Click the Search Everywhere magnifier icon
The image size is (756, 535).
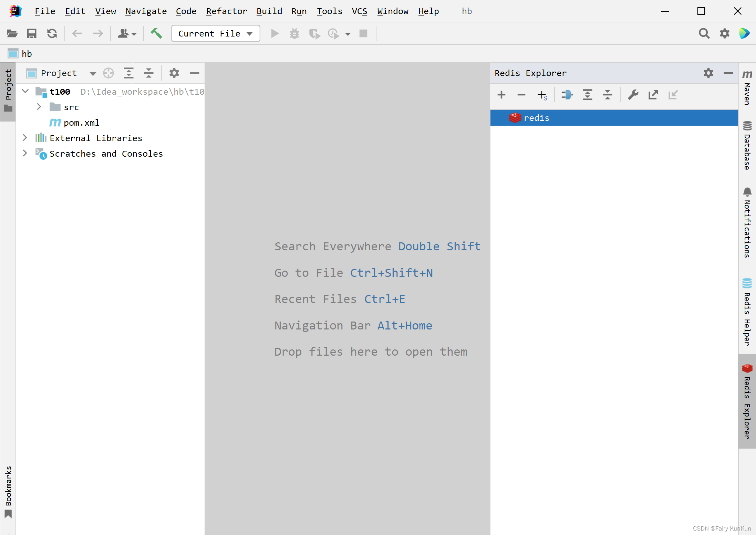(704, 33)
